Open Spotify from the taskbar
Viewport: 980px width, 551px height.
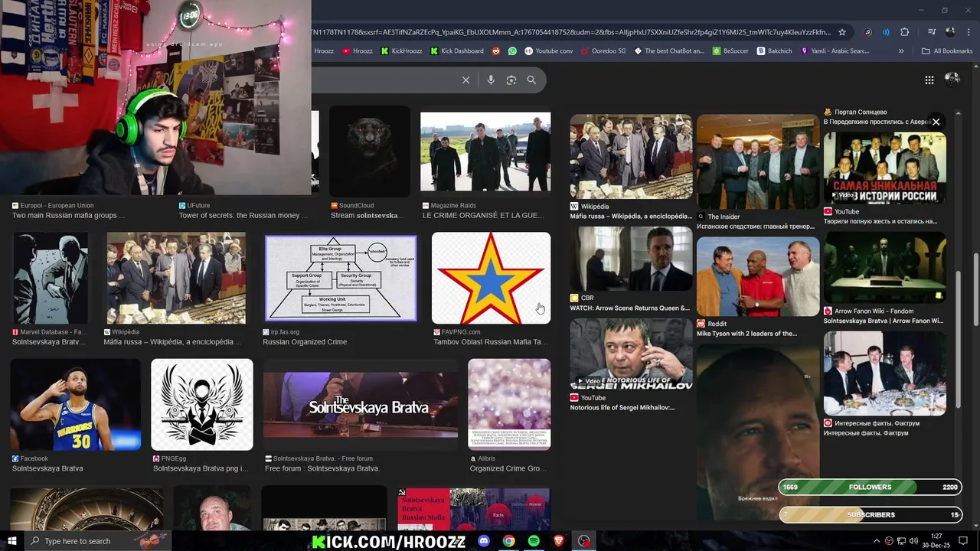pos(534,541)
